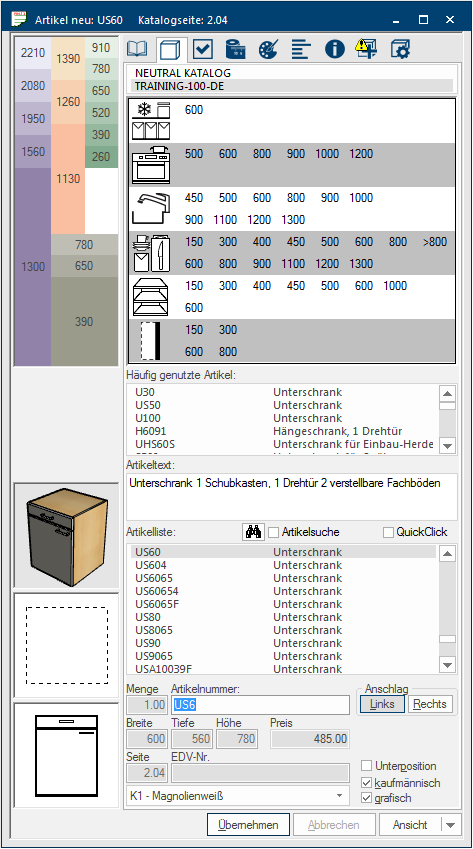Open the K1 - Magnolienweiß dropdown
This screenshot has width=474, height=849.
coord(237,795)
